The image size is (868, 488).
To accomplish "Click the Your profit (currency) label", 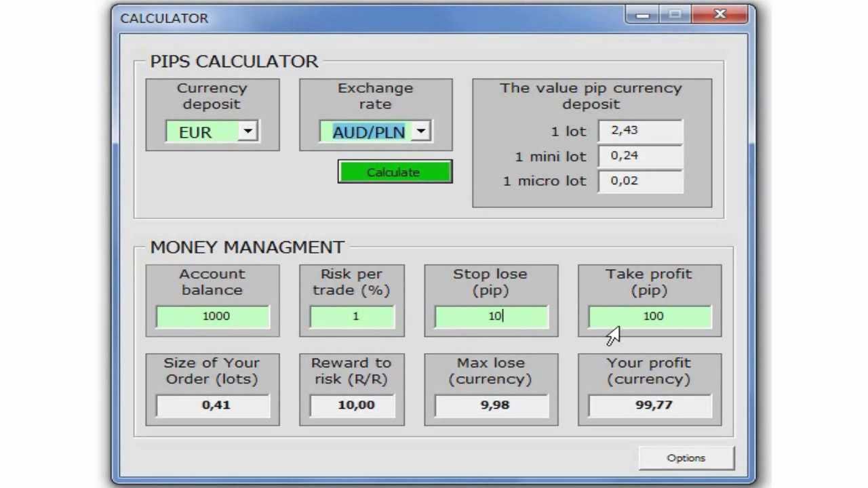I will coord(649,371).
